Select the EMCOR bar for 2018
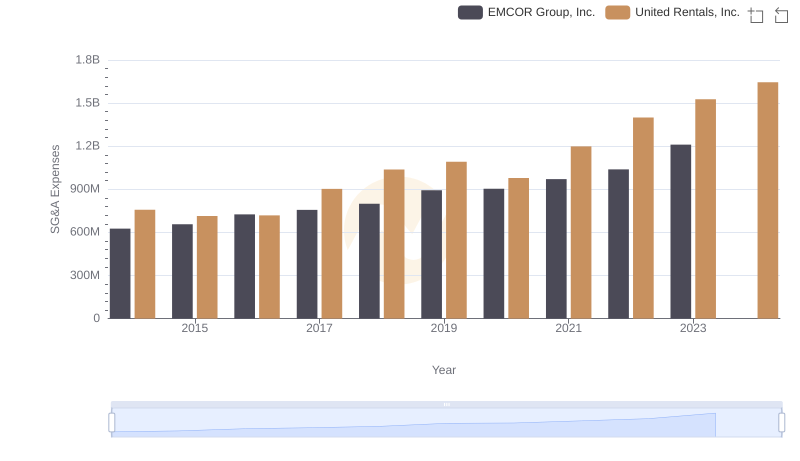Viewport: 800px width, 461px height. click(369, 261)
